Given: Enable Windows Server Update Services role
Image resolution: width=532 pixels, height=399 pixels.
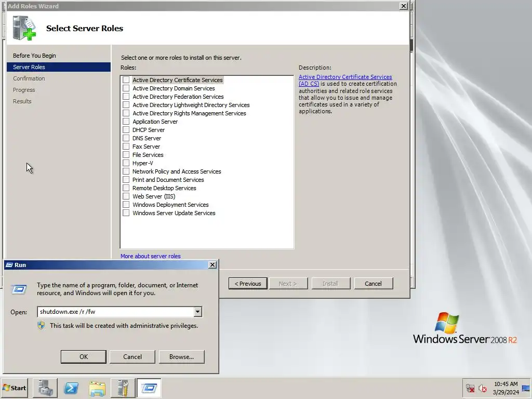Looking at the screenshot, I should 126,212.
